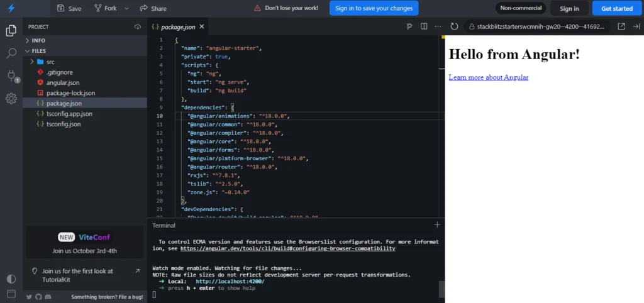
Task: Click the terminal input prompt cursor
Action: [155, 294]
